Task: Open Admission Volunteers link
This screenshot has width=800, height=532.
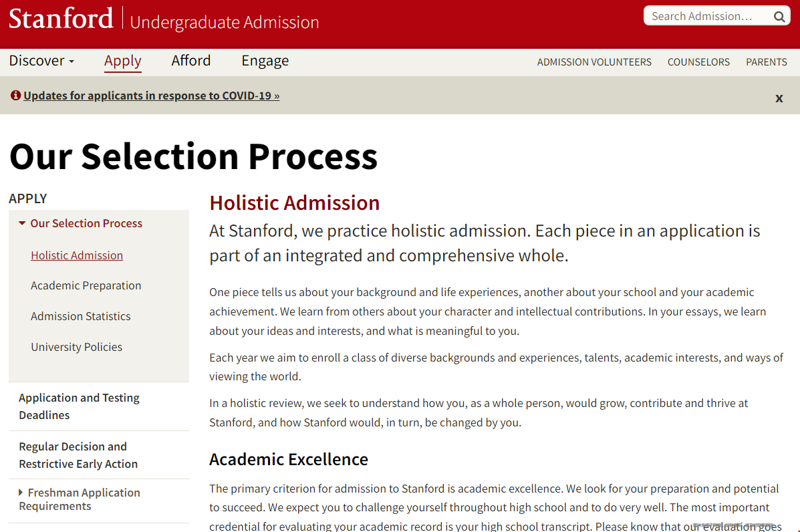Action: tap(594, 61)
